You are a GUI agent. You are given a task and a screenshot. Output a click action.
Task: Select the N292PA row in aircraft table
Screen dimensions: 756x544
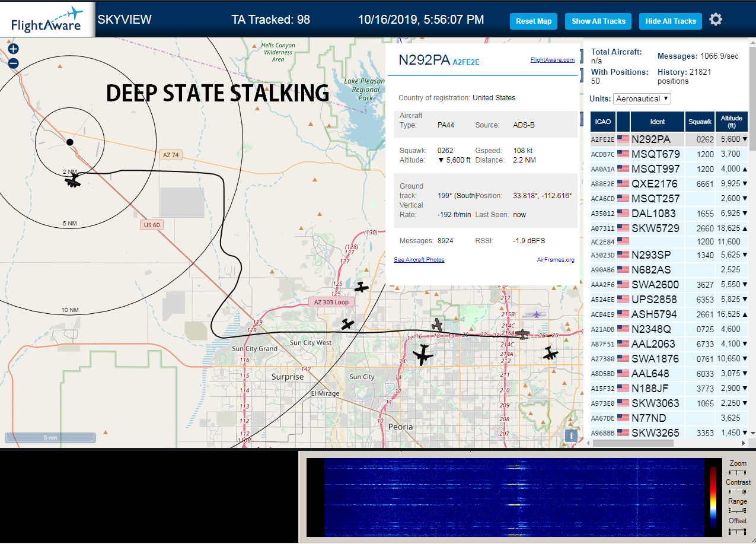pos(669,139)
